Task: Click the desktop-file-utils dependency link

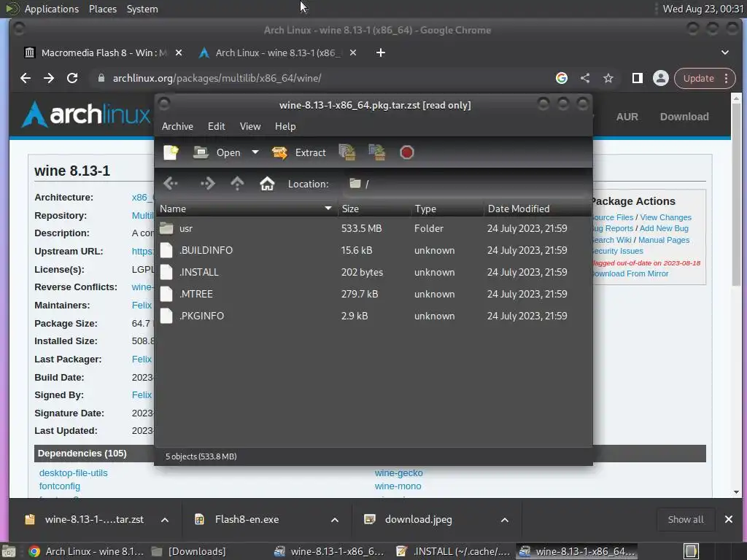Action: [x=74, y=472]
